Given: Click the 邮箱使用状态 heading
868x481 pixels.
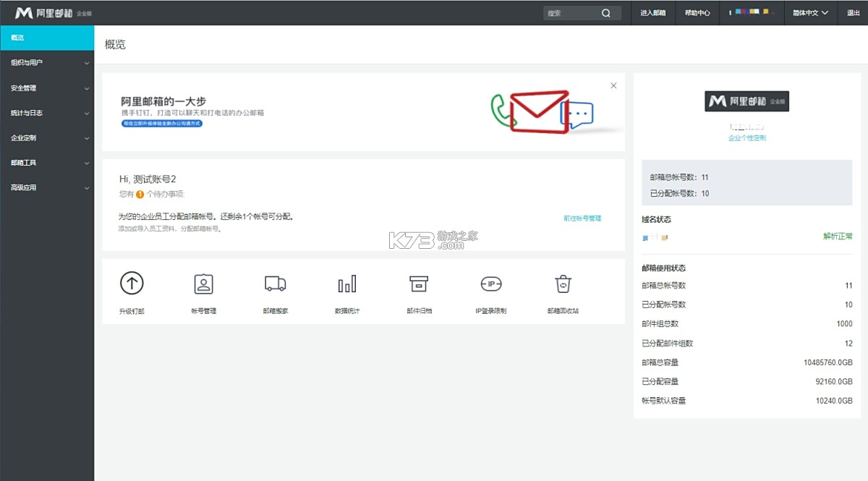Looking at the screenshot, I should pos(663,268).
